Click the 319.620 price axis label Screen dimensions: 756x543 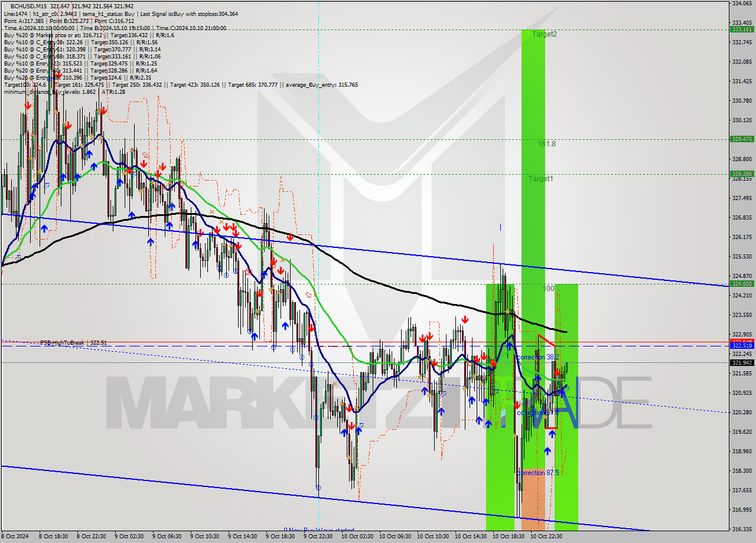(742, 431)
